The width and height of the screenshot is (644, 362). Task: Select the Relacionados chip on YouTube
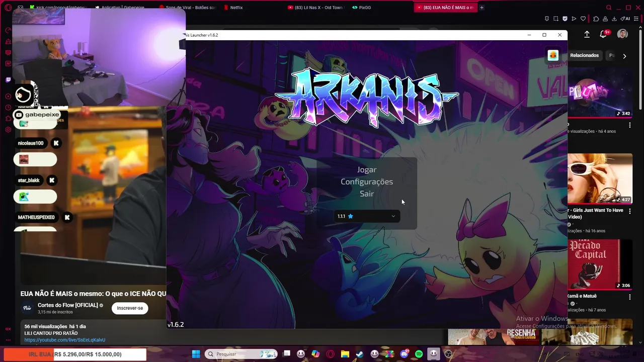pos(584,55)
